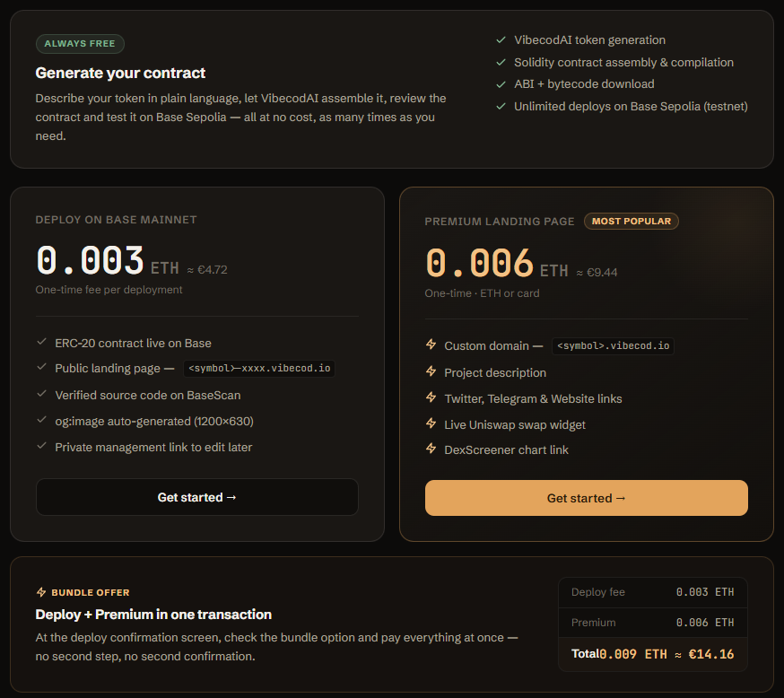The width and height of the screenshot is (784, 698).
Task: Click the Premium row in the summary table
Action: [652, 623]
